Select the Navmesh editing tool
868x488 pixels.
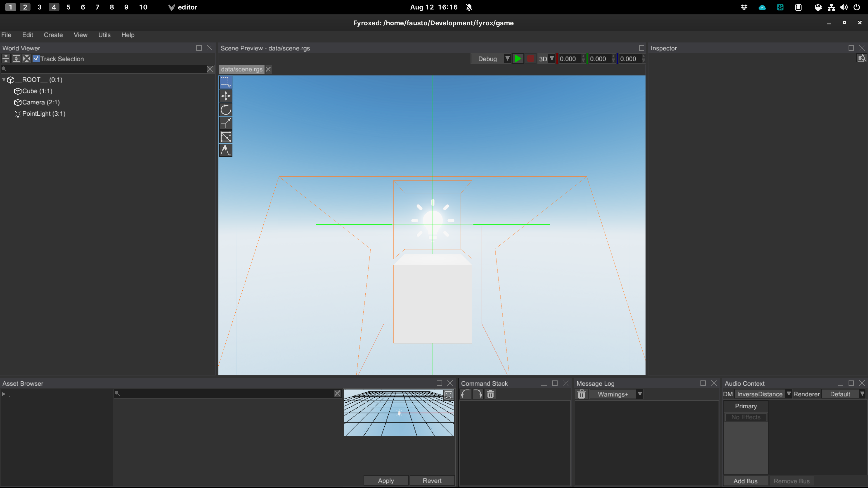click(225, 137)
